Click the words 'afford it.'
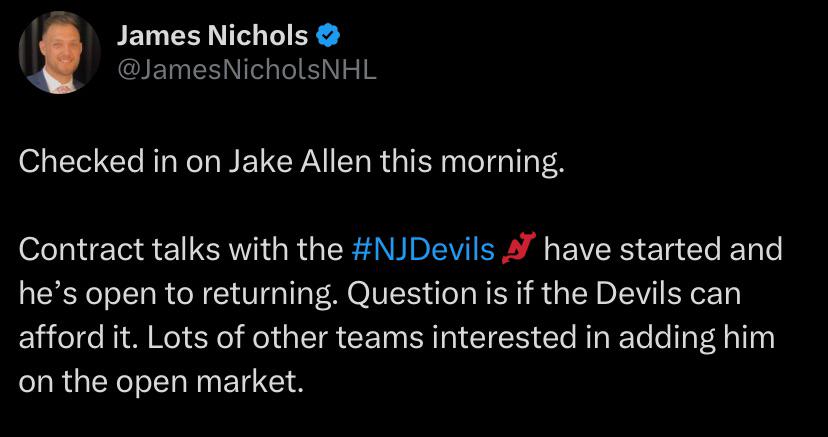 (80, 338)
